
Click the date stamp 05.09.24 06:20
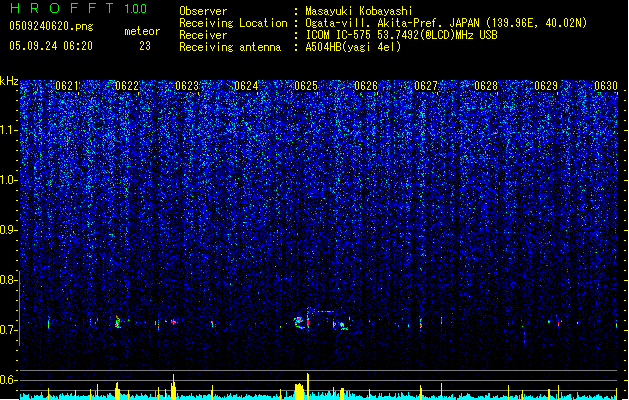[x=51, y=46]
